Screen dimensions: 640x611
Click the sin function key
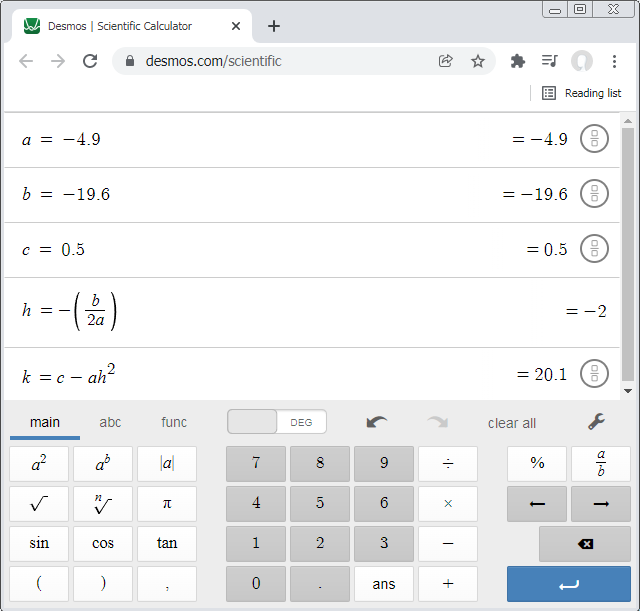coord(39,544)
